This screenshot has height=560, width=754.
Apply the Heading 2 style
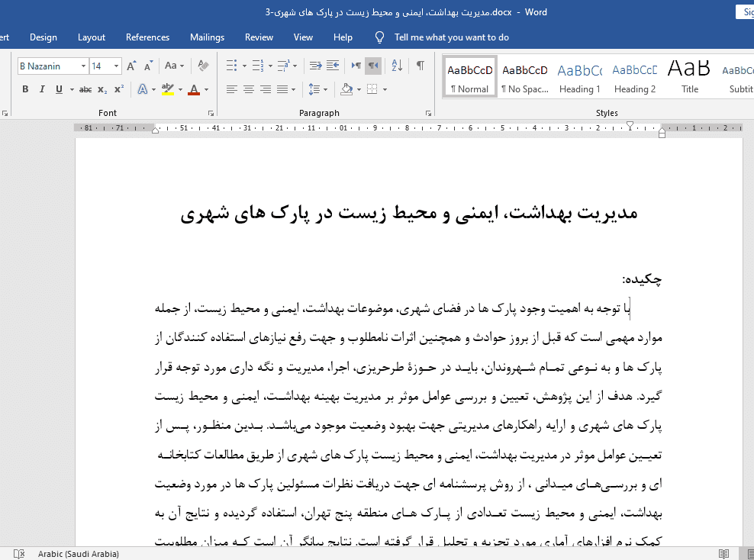pyautogui.click(x=635, y=77)
